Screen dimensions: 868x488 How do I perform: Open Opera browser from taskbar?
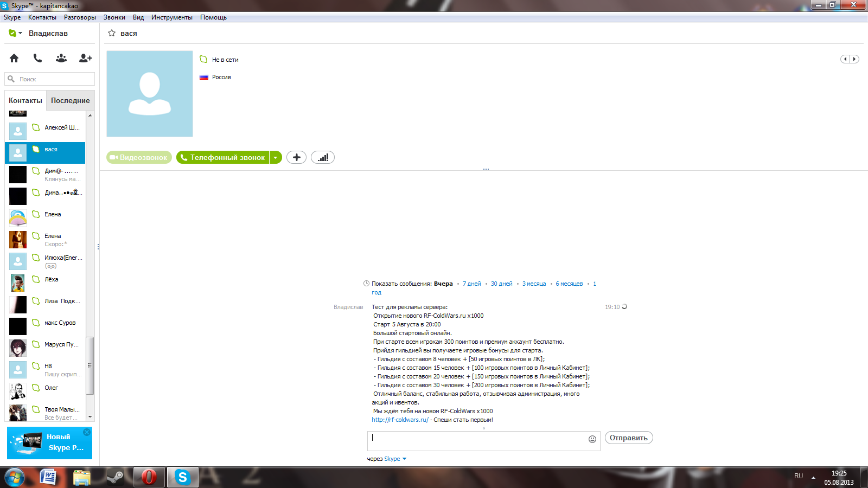coord(149,477)
